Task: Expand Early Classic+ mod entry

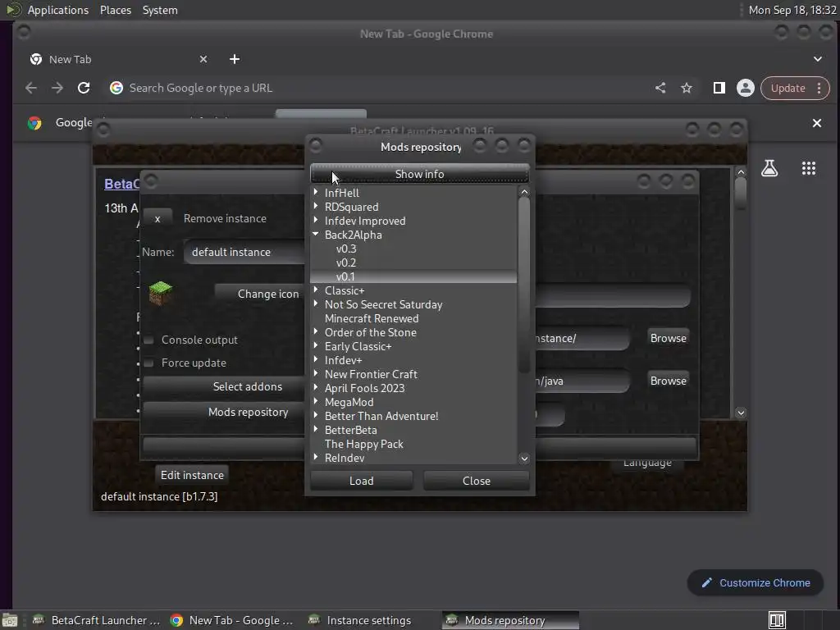Action: click(316, 345)
